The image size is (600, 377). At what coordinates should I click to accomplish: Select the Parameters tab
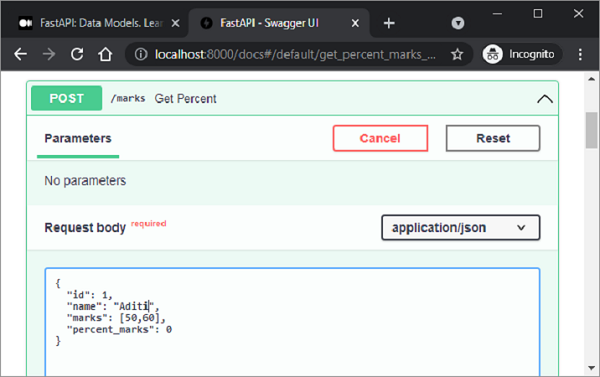tap(78, 139)
